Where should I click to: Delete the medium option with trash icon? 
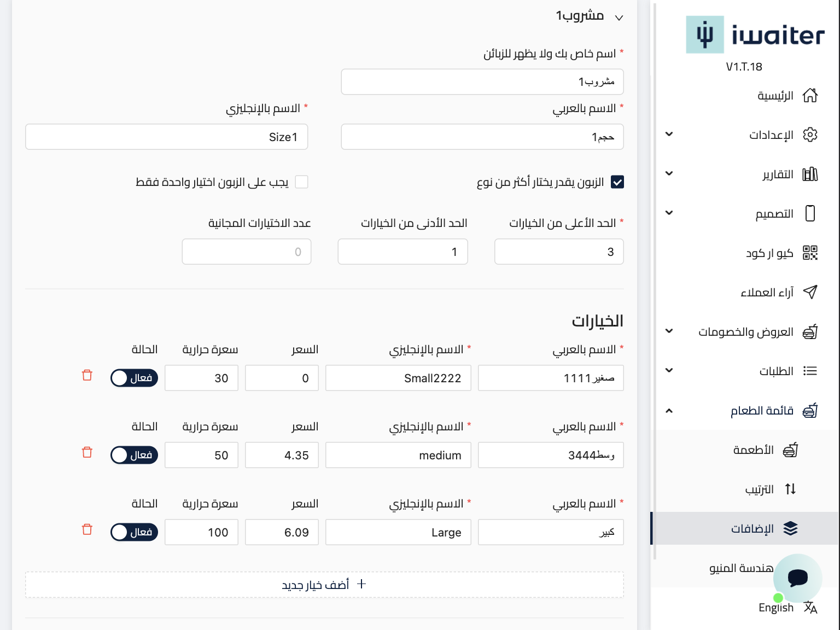click(x=87, y=452)
